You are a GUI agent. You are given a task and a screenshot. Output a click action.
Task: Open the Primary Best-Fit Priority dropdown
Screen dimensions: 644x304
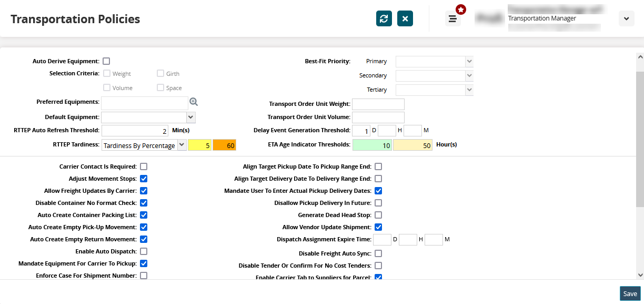click(x=435, y=61)
